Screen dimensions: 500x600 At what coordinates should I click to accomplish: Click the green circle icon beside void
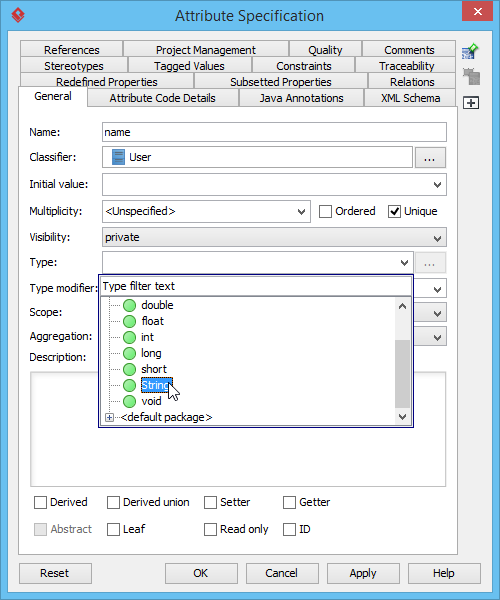129,402
